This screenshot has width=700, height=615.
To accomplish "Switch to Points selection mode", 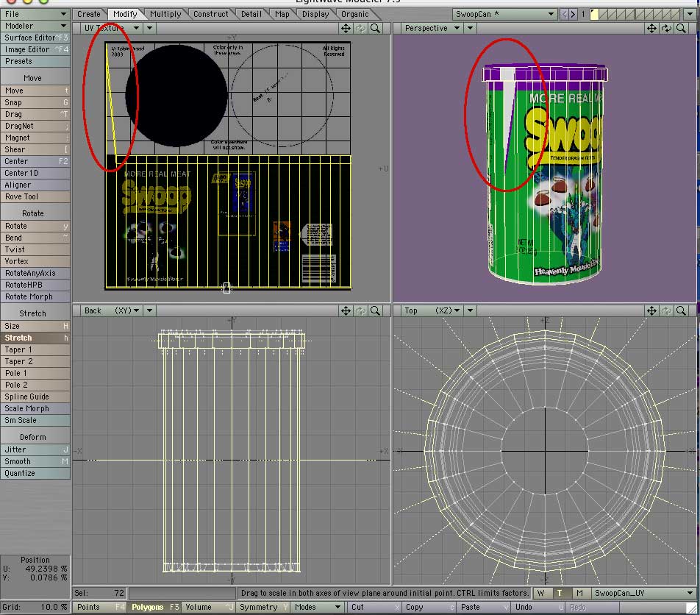I will click(x=100, y=607).
